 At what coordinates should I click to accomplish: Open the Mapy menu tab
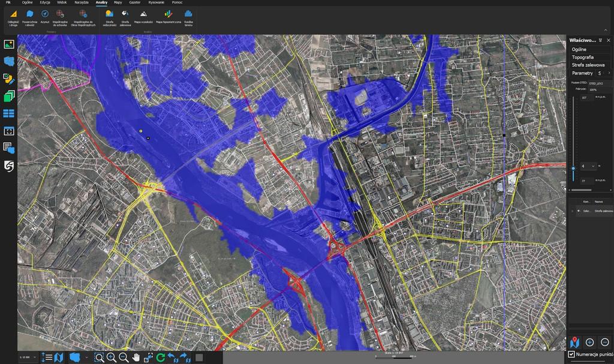pos(118,2)
